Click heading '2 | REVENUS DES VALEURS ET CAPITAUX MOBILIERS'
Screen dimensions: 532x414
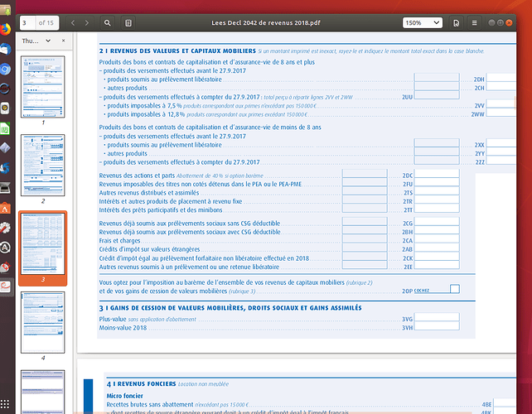coord(177,51)
